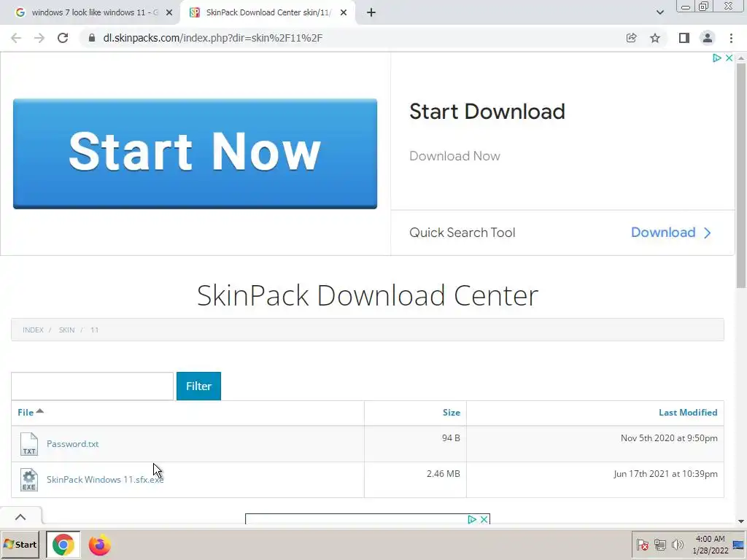Open a new browser tab
The height and width of the screenshot is (560, 747).
371,12
